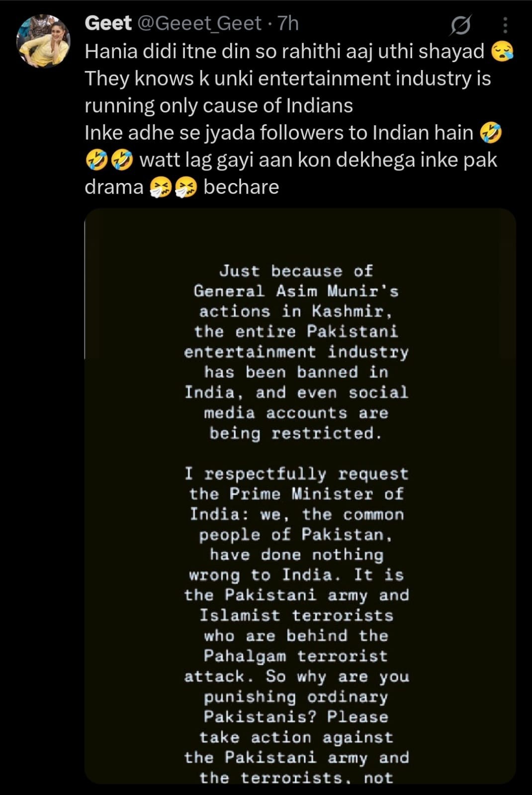Viewport: 532px width, 795px height.
Task: Open Geet's profile avatar picture
Action: point(43,41)
